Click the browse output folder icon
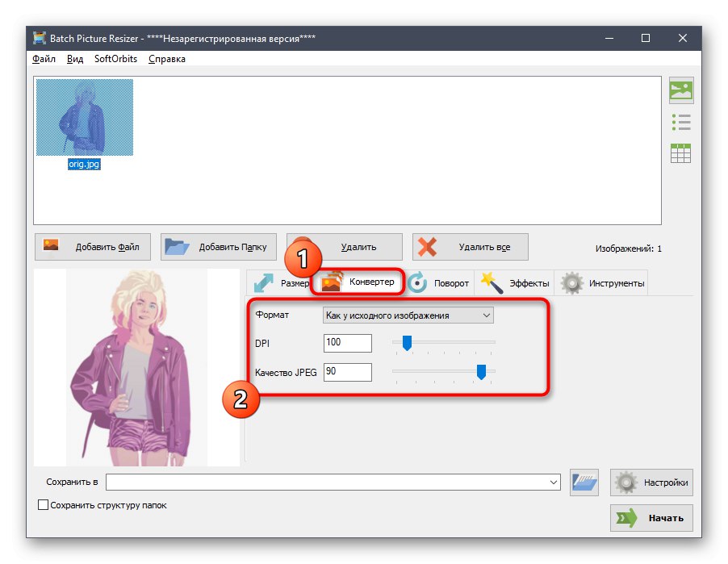728x564 pixels. tap(584, 483)
